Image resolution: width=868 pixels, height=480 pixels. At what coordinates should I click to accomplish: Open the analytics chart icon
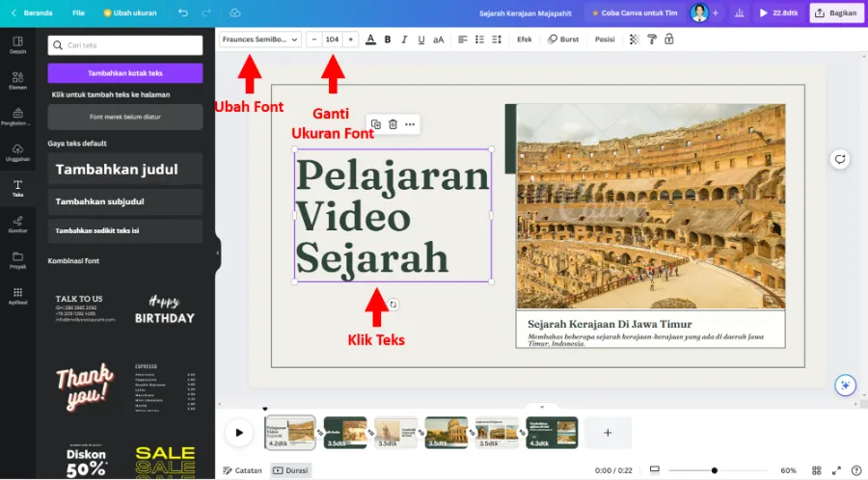pos(739,13)
